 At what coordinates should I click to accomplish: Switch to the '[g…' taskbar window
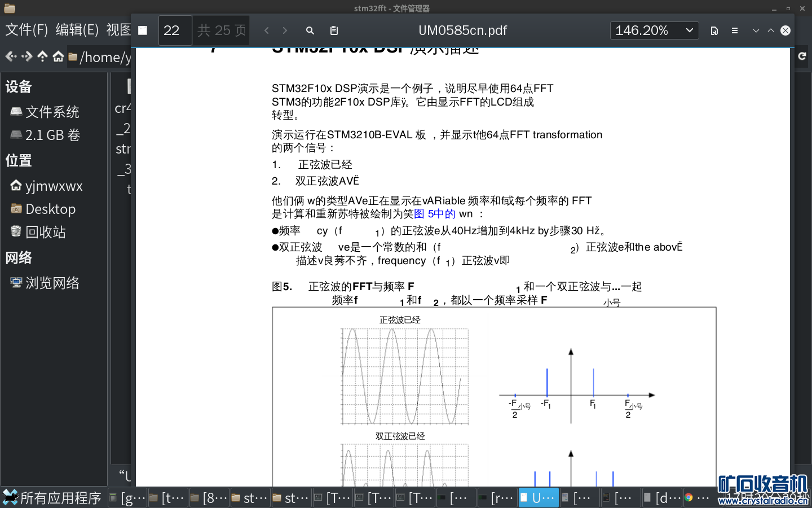(x=127, y=498)
